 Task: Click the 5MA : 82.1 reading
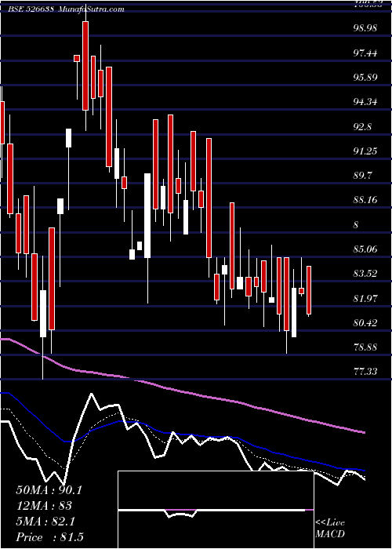pos(45,522)
